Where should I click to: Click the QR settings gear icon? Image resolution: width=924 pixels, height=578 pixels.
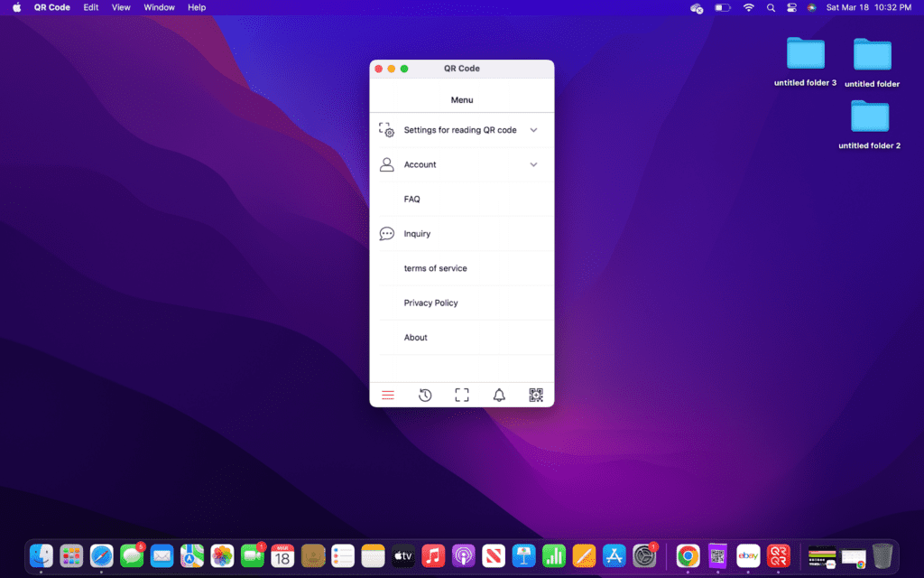386,129
